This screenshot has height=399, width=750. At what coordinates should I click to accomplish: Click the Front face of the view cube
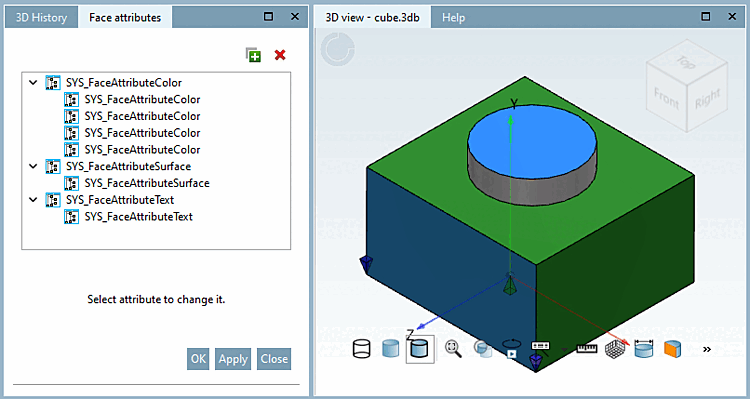click(x=666, y=97)
